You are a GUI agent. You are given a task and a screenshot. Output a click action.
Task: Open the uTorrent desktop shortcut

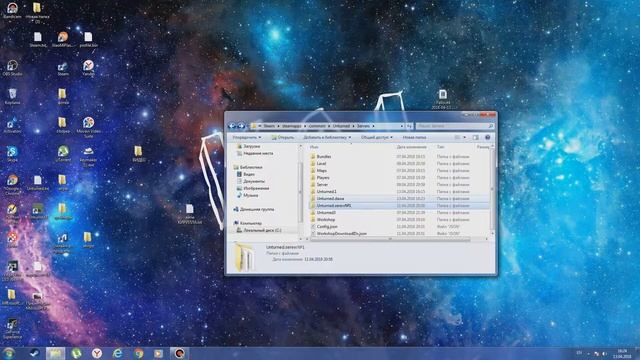tap(63, 154)
